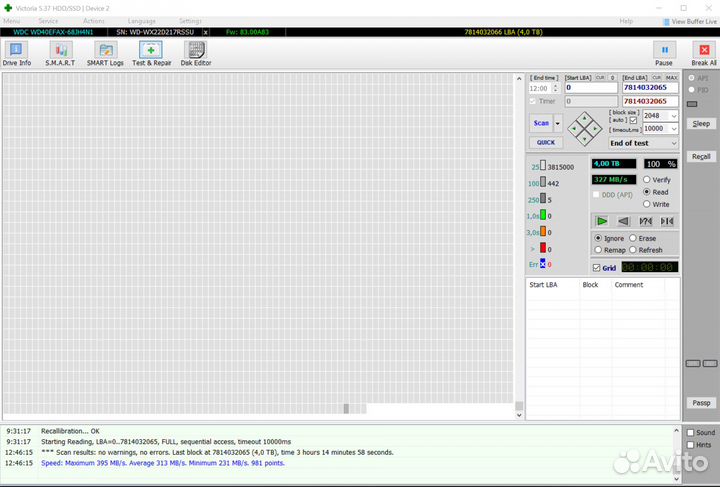
Task: Enable the Hints checkbox
Action: [x=690, y=444]
